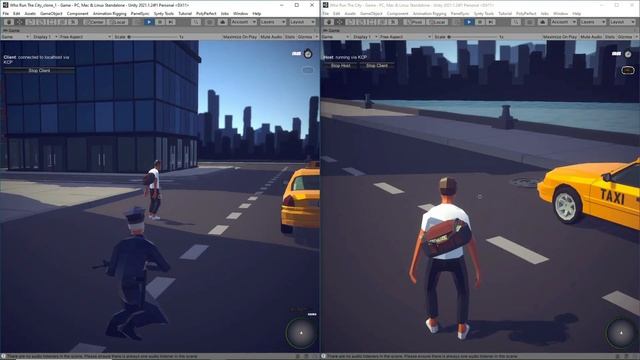Open GameObject menu in left Unity window

pos(51,13)
